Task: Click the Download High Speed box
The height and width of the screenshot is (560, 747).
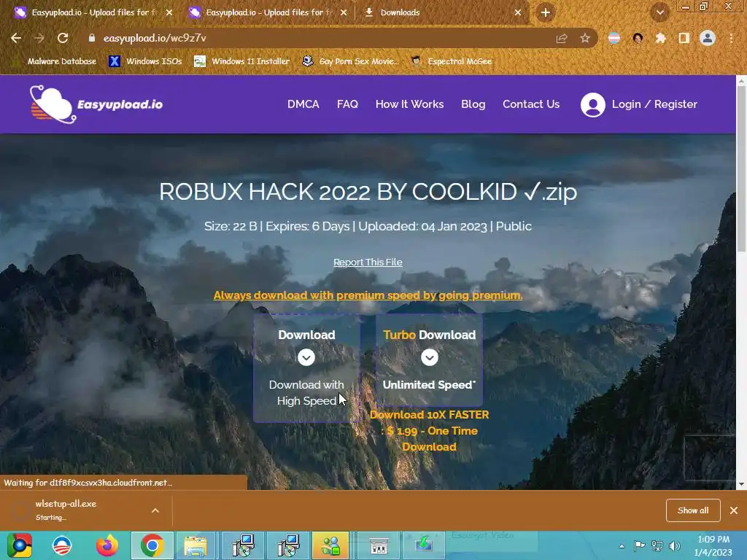Action: 306,367
